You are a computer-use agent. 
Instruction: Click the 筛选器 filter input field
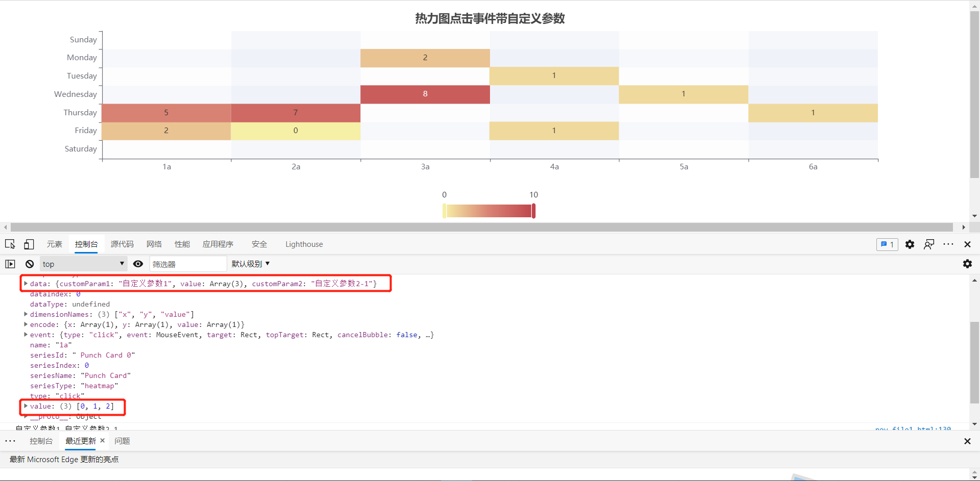(187, 264)
